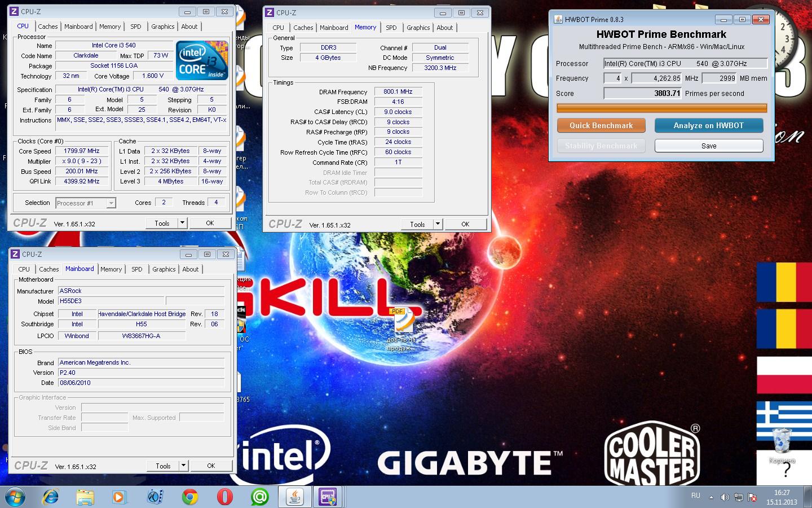Open the Windows Start menu orb
This screenshot has width=812, height=508.
tap(15, 497)
